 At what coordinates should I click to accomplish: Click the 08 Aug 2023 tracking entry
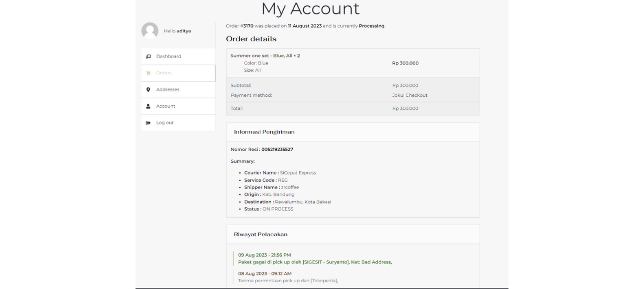pos(287,277)
